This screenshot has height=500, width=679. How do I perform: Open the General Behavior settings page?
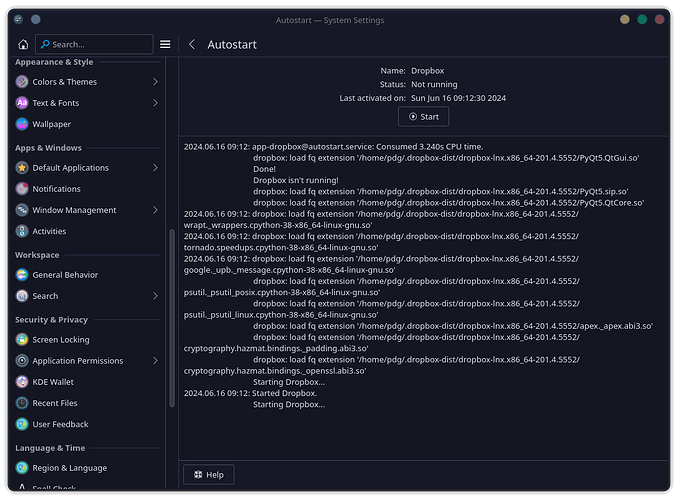point(87,275)
